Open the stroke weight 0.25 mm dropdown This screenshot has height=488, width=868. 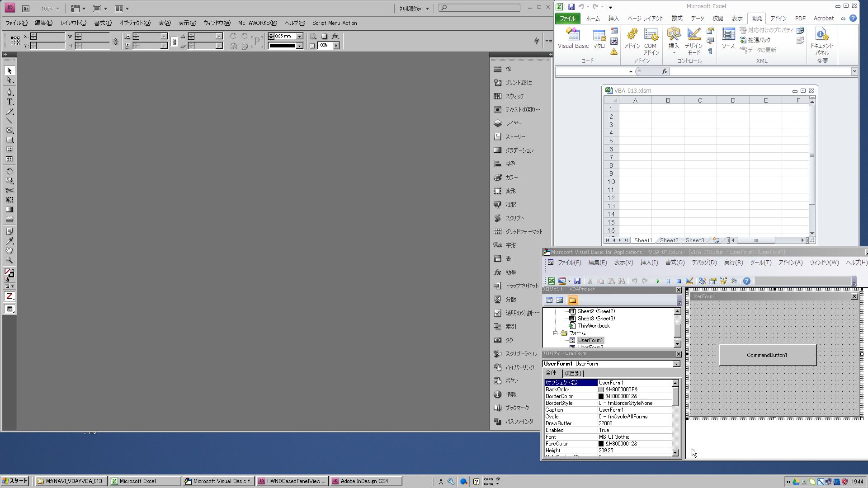tap(299, 36)
